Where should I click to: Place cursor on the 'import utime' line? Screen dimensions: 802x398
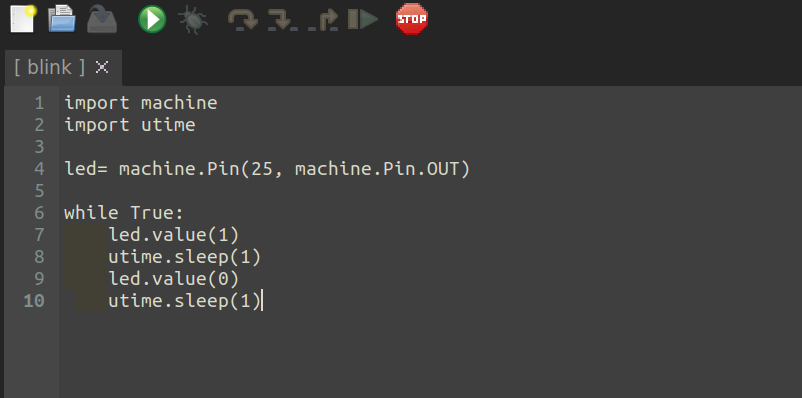[130, 125]
